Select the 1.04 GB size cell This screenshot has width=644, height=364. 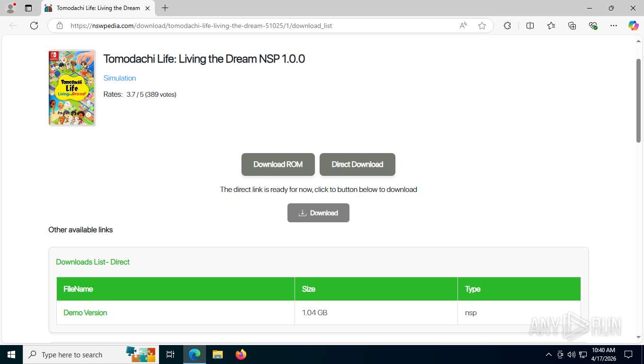click(x=376, y=313)
